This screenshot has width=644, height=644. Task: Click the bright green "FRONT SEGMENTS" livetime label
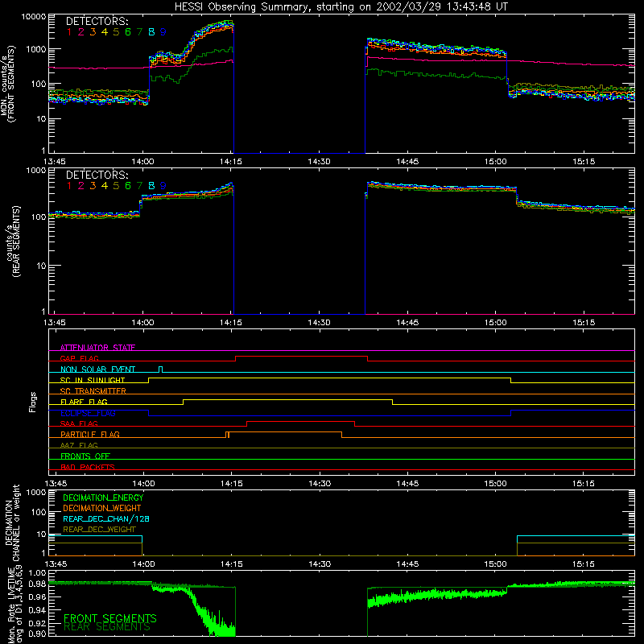tap(110, 618)
